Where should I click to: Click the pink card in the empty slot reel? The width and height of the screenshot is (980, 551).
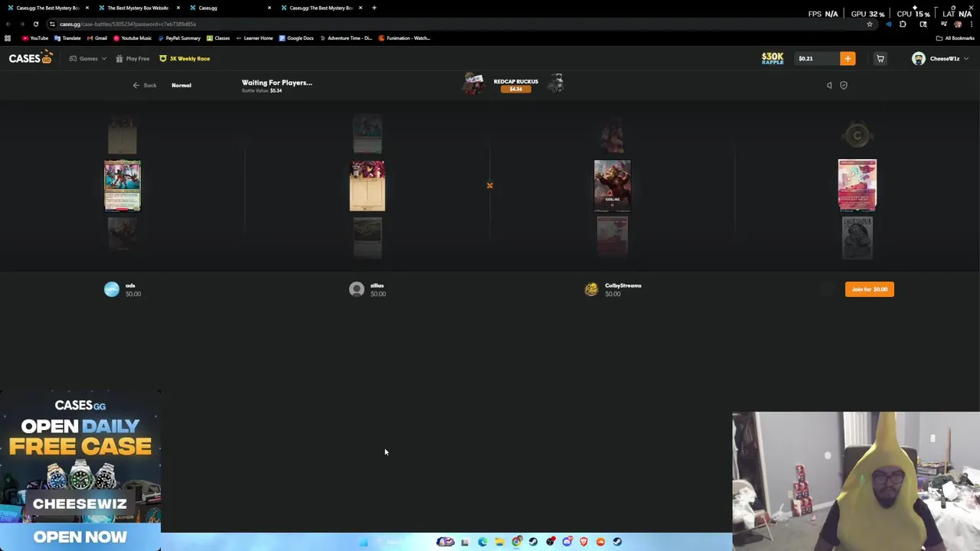857,185
